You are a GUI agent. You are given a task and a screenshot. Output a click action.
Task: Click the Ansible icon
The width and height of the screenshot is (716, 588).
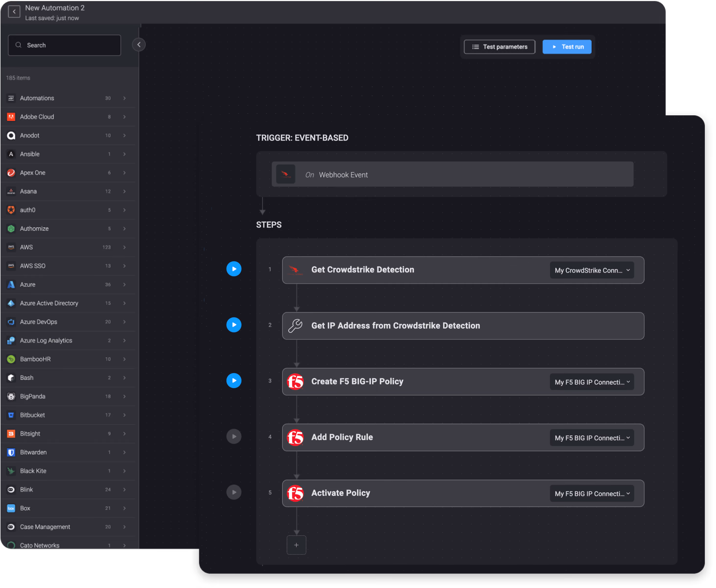[11, 154]
